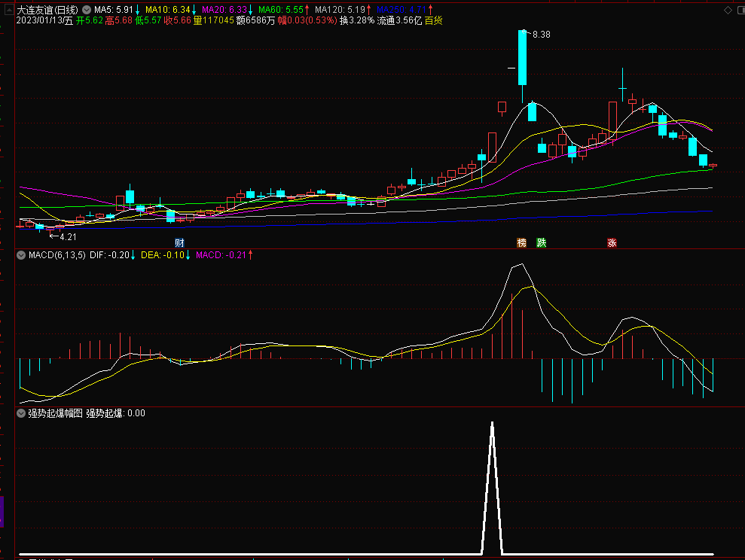Click the 4.21 lowest price label
Image resolution: width=745 pixels, height=560 pixels.
[x=68, y=237]
